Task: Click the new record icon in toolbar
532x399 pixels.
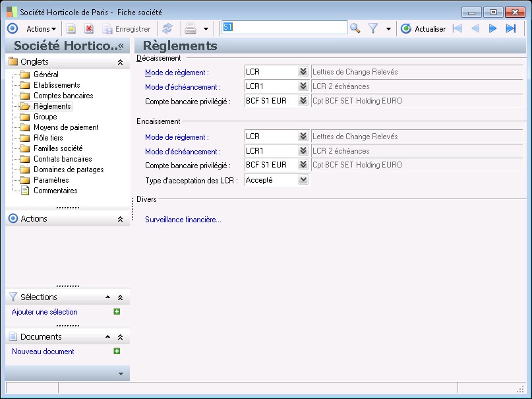Action: coord(71,28)
